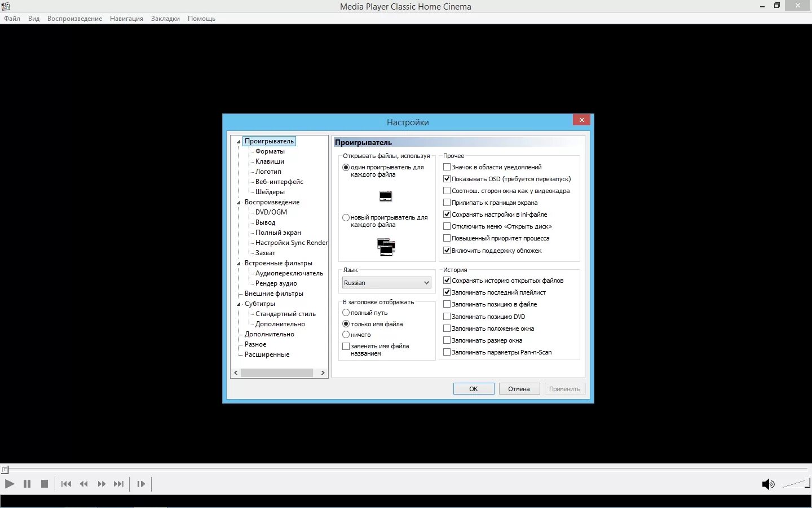
Task: Skip to previous track icon
Action: pyautogui.click(x=66, y=484)
